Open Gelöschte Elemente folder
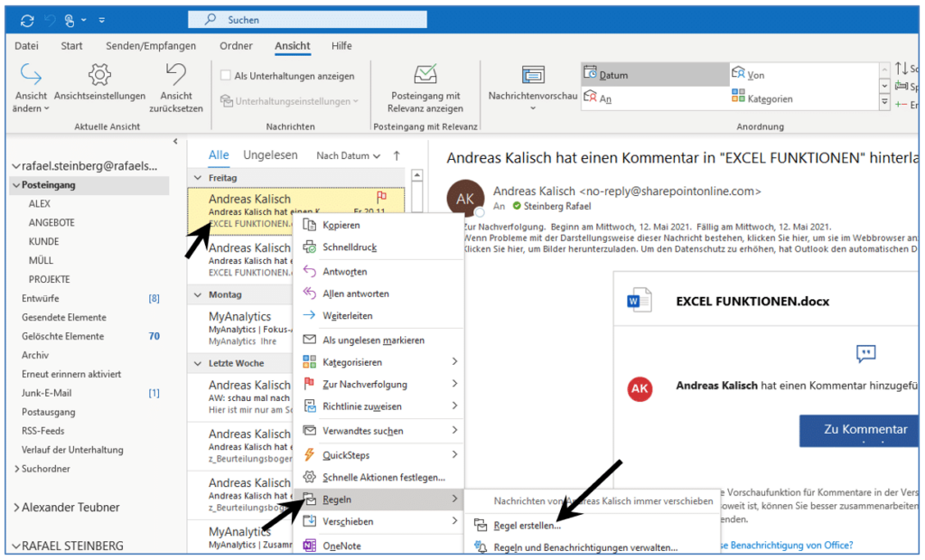The width and height of the screenshot is (925, 560). tap(63, 336)
